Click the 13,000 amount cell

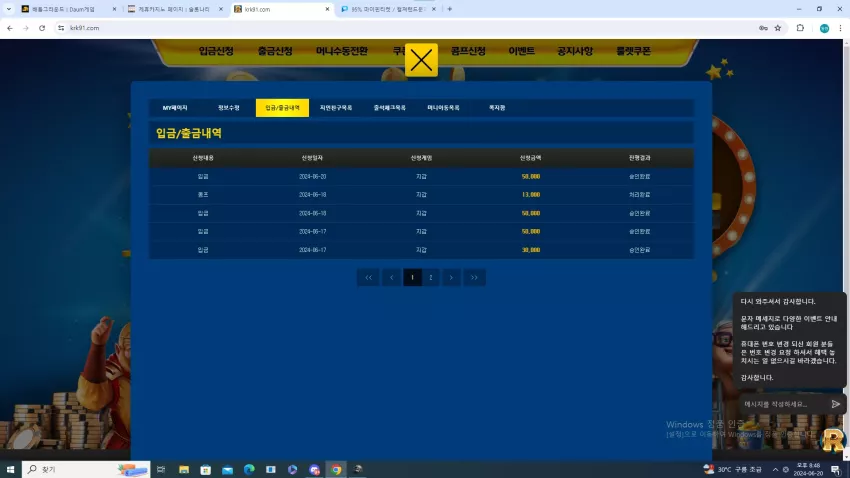[x=531, y=195]
